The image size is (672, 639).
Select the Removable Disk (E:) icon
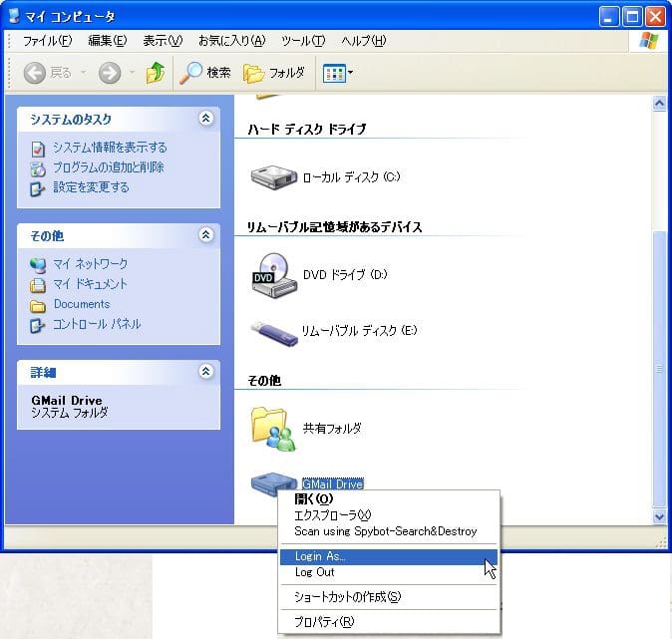coord(273,330)
